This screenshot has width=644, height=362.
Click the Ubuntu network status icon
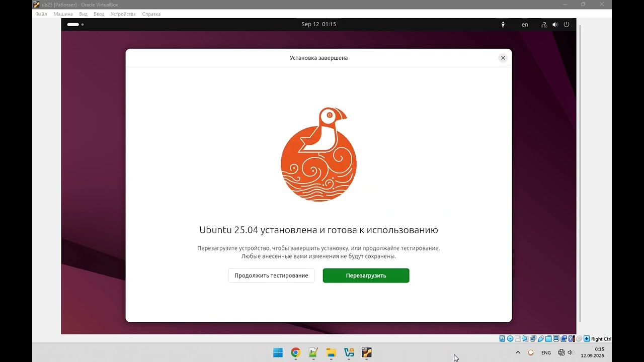pyautogui.click(x=544, y=24)
